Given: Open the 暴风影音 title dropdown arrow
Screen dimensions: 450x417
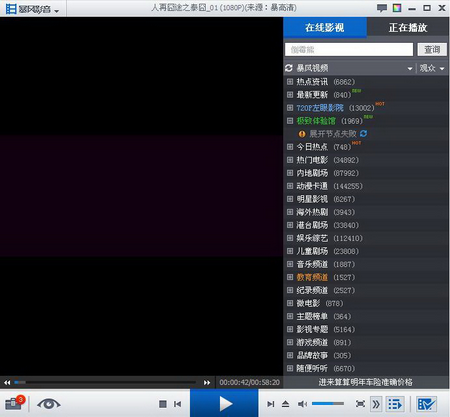Looking at the screenshot, I should coord(56,11).
